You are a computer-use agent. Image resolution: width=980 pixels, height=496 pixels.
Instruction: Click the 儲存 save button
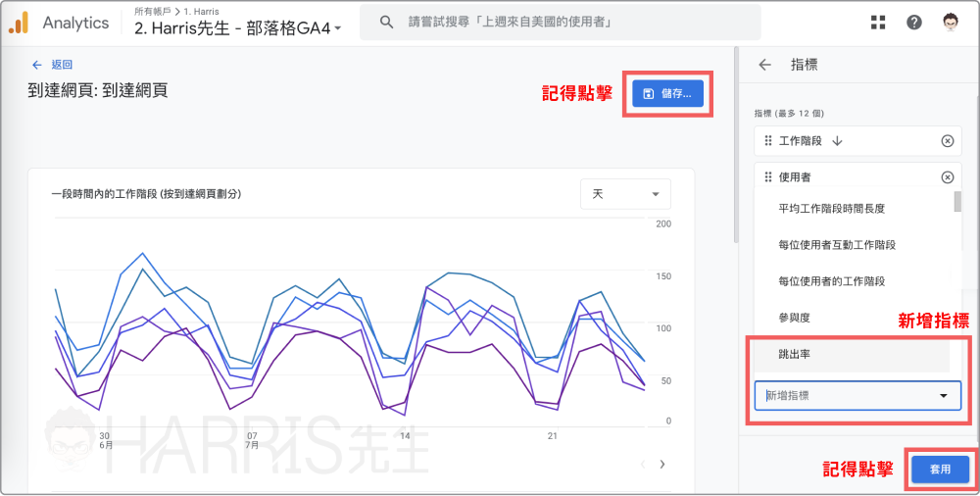(x=667, y=94)
